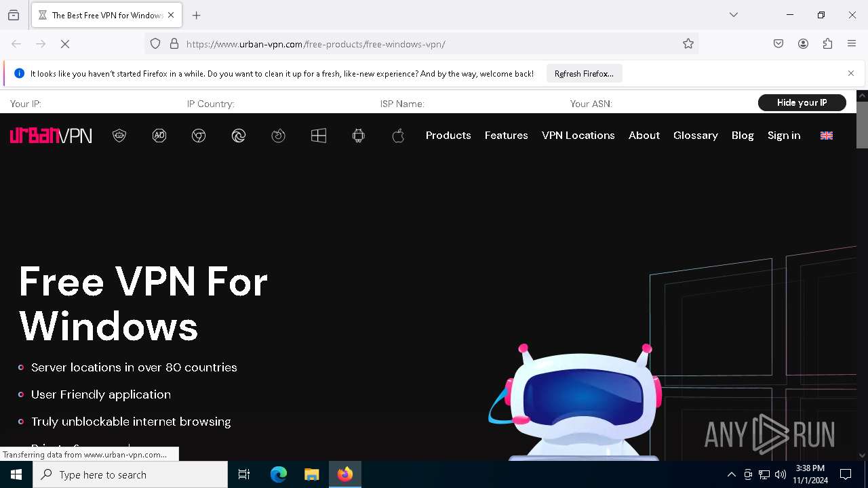List all tabs dropdown arrow
The height and width of the screenshot is (488, 868).
(x=734, y=15)
